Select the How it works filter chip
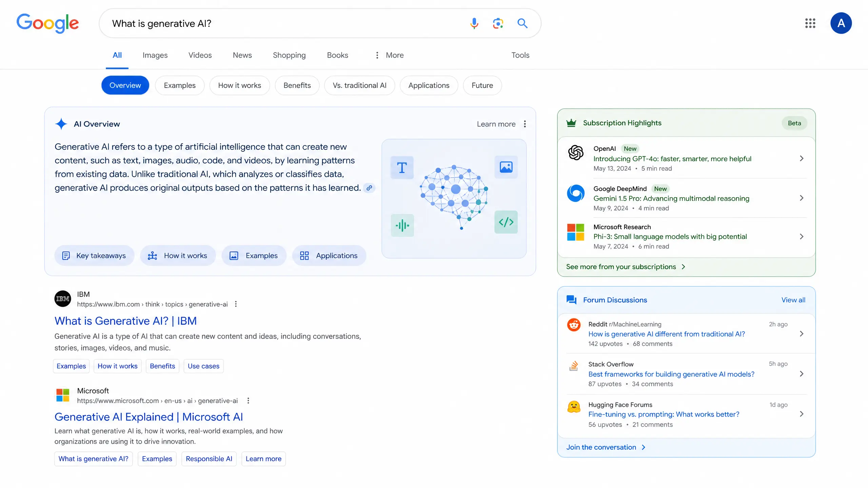This screenshot has height=488, width=868. [x=239, y=85]
